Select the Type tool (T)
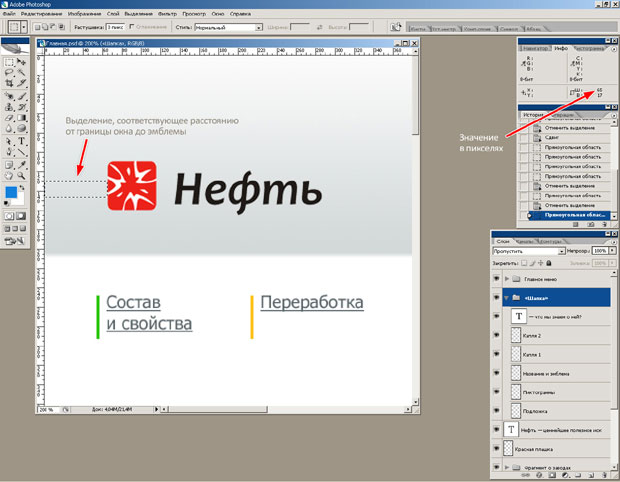 [x=22, y=141]
